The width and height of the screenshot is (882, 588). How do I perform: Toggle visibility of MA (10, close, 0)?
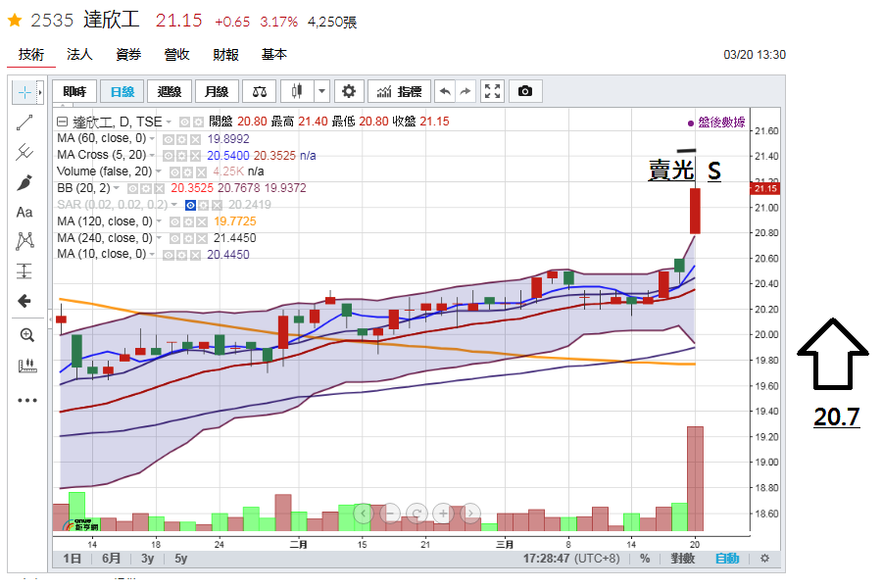(x=169, y=255)
